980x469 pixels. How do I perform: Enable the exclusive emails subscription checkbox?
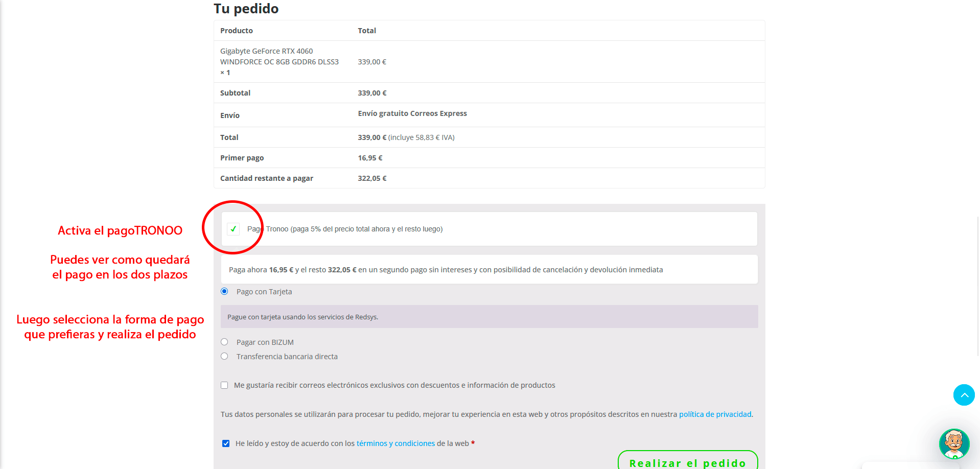point(224,385)
